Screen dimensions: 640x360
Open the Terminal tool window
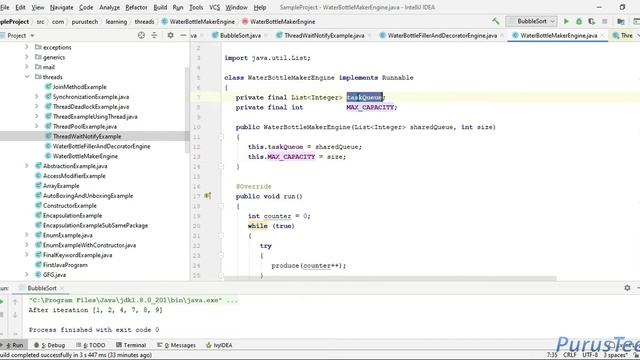click(x=131, y=345)
